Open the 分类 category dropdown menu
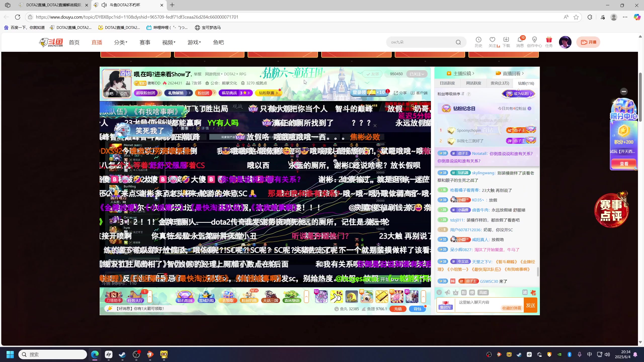 (120, 42)
